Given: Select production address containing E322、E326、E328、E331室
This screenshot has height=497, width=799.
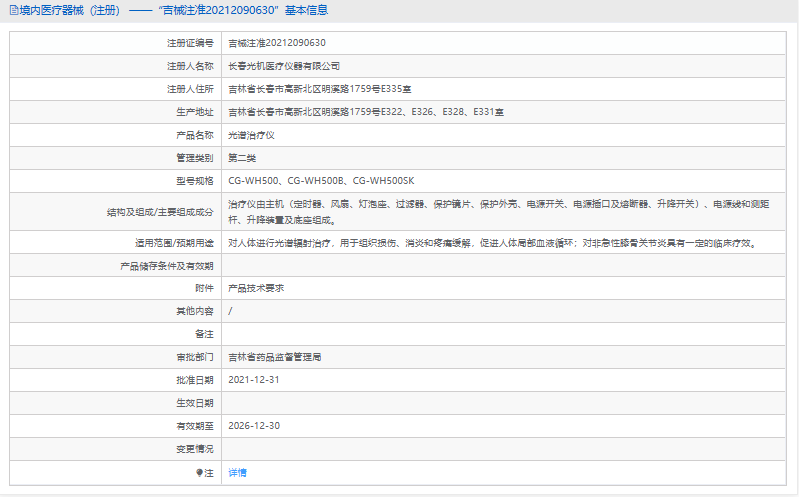Looking at the screenshot, I should point(366,112).
